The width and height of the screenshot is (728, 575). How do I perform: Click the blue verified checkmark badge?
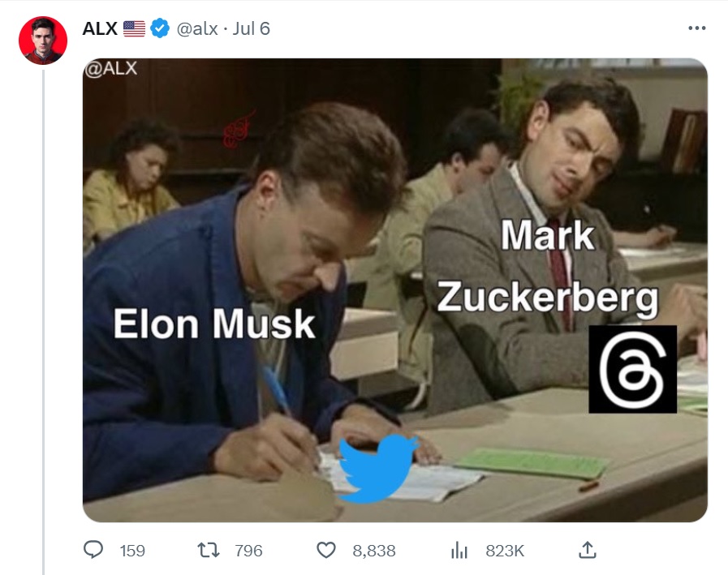coord(160,28)
